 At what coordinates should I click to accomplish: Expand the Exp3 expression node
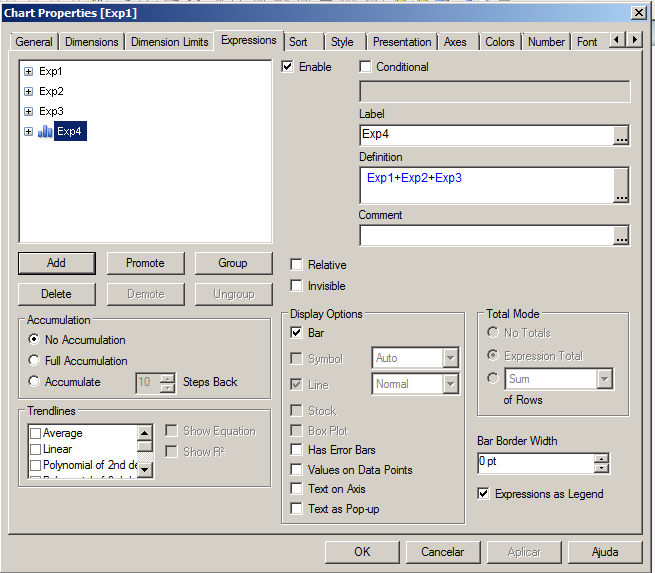tap(28, 112)
